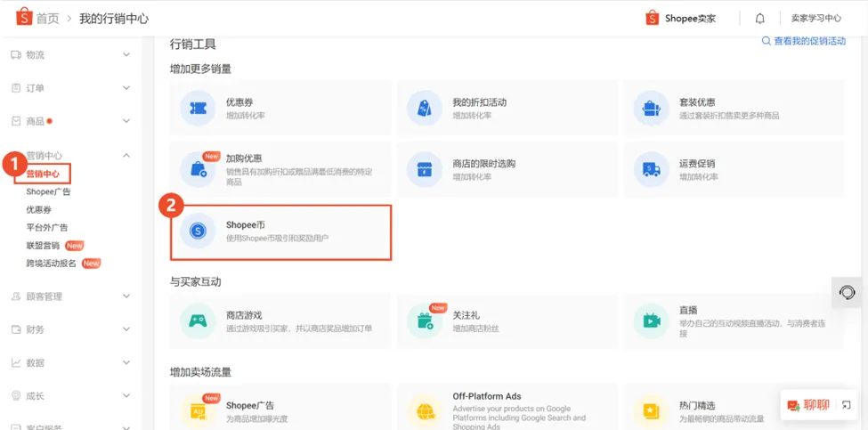The height and width of the screenshot is (430, 868).
Task: Expand the 成长 section chevron
Action: click(x=126, y=396)
